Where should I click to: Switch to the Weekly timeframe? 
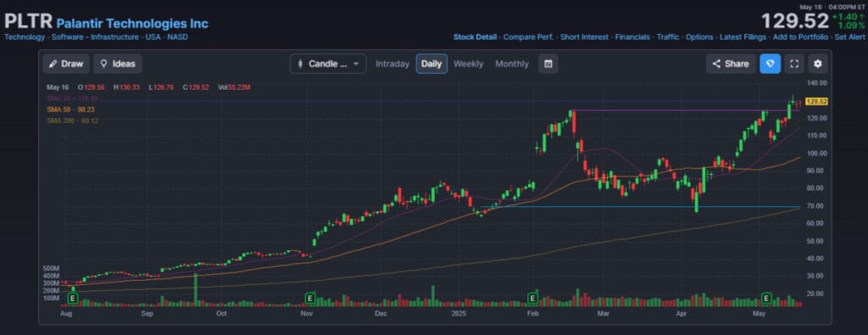[x=468, y=64]
